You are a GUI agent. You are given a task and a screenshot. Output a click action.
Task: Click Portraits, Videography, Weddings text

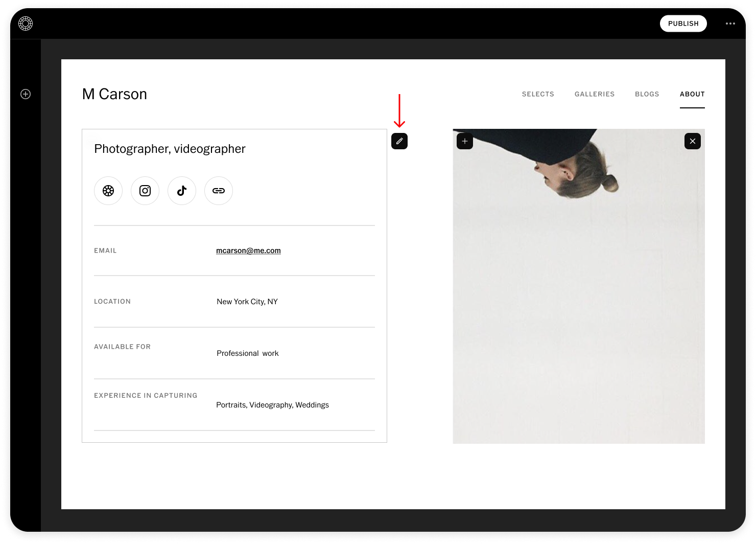click(x=272, y=405)
